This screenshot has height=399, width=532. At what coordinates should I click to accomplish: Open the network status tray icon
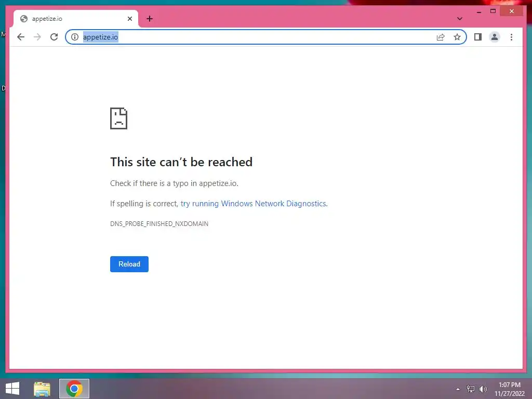pyautogui.click(x=471, y=389)
